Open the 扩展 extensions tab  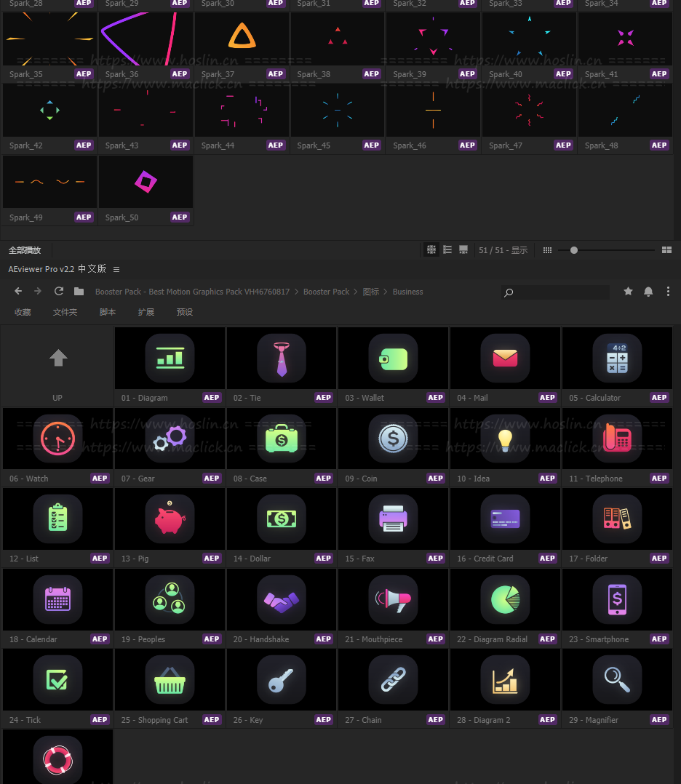(x=146, y=312)
